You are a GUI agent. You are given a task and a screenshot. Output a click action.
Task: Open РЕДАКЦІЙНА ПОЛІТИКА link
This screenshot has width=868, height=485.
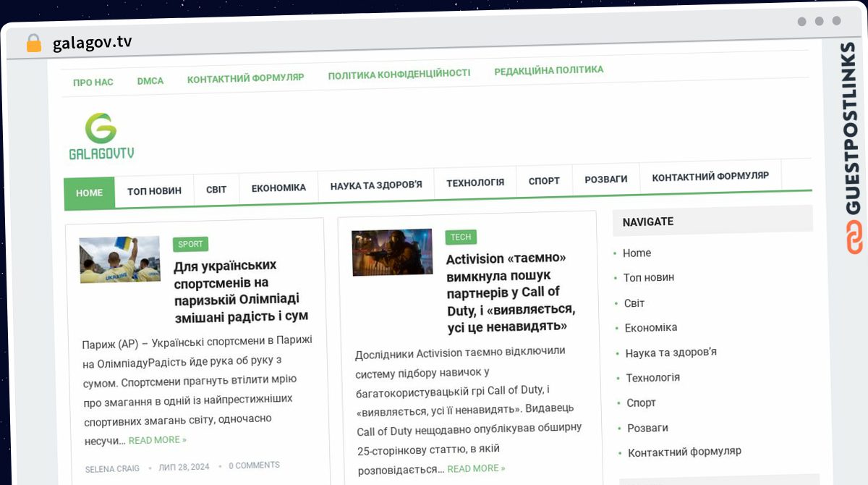549,70
